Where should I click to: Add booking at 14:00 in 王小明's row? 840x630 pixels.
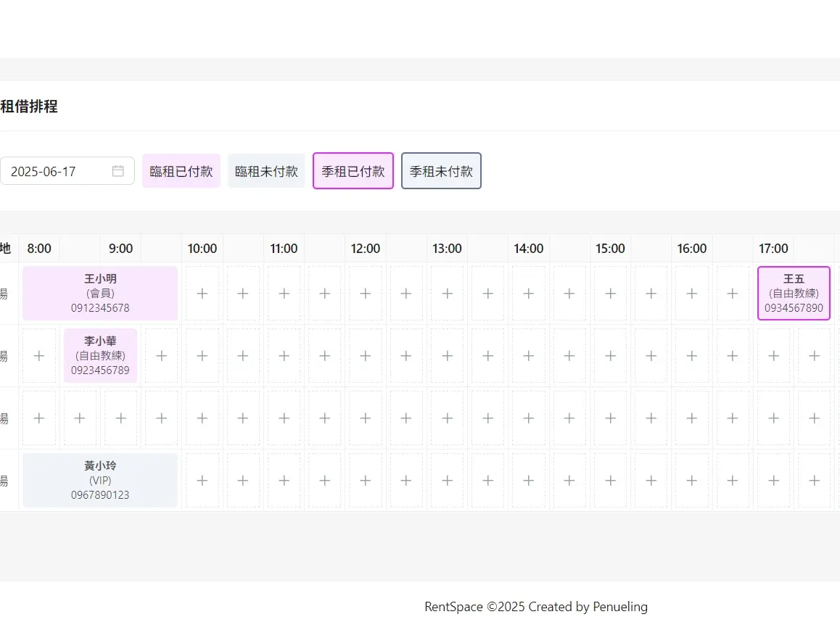click(529, 293)
